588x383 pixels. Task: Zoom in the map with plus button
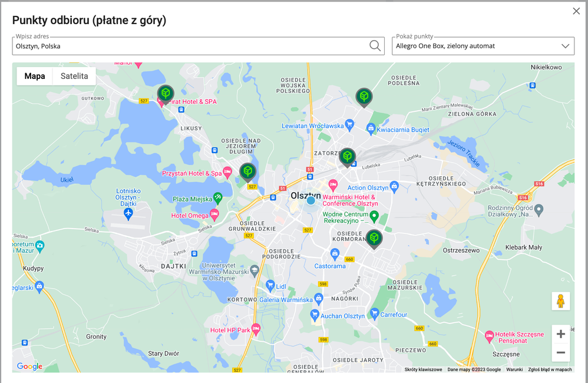pos(561,334)
